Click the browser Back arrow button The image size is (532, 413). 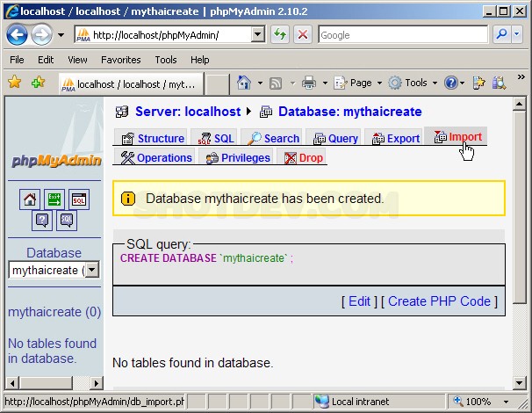click(18, 35)
